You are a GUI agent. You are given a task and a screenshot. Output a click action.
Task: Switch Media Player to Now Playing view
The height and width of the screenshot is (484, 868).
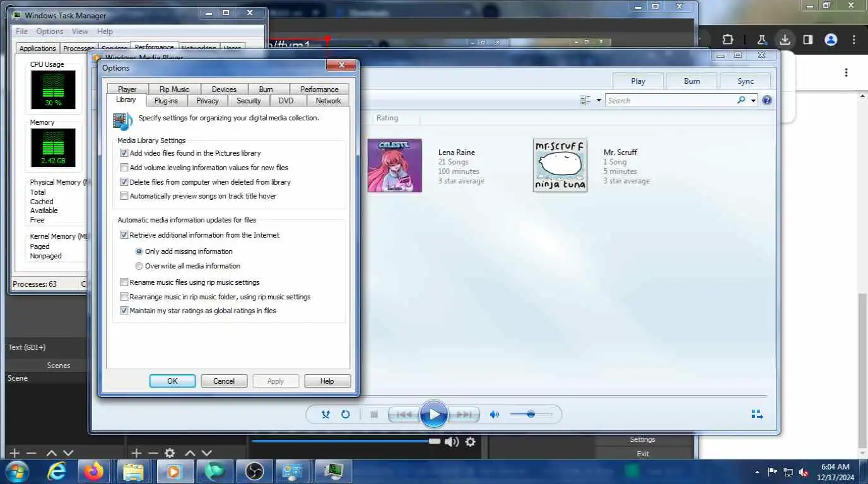pyautogui.click(x=757, y=415)
